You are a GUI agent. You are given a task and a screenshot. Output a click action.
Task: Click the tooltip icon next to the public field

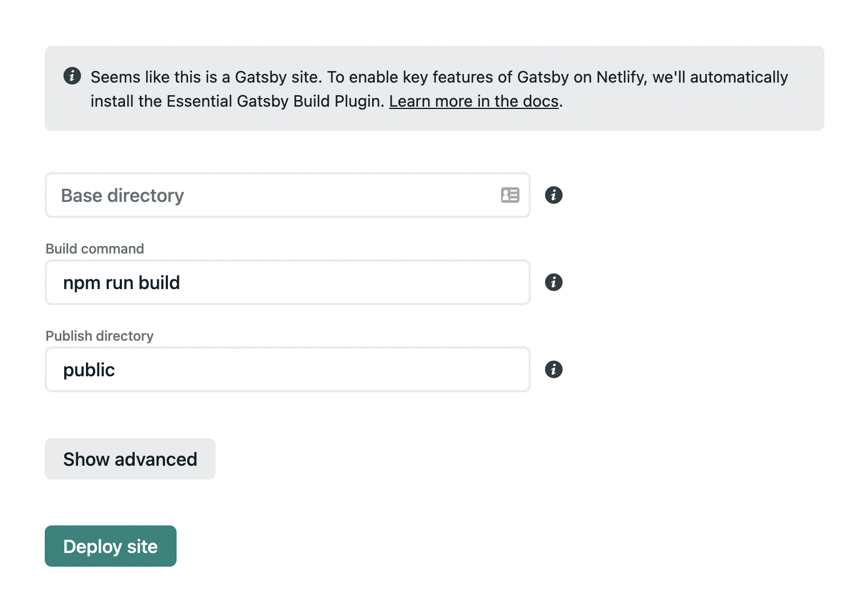coord(553,369)
